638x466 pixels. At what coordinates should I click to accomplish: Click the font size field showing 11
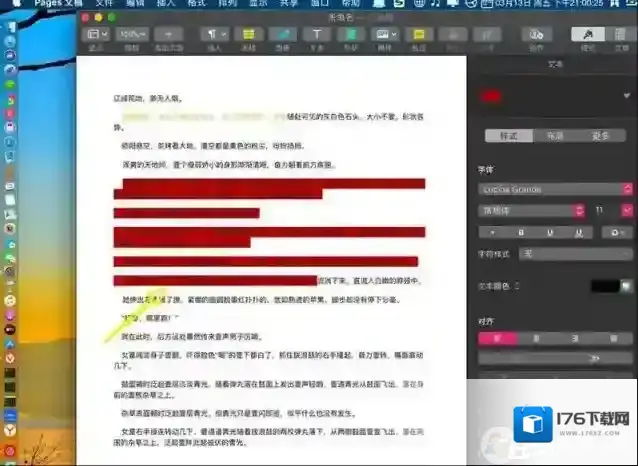tap(604, 210)
